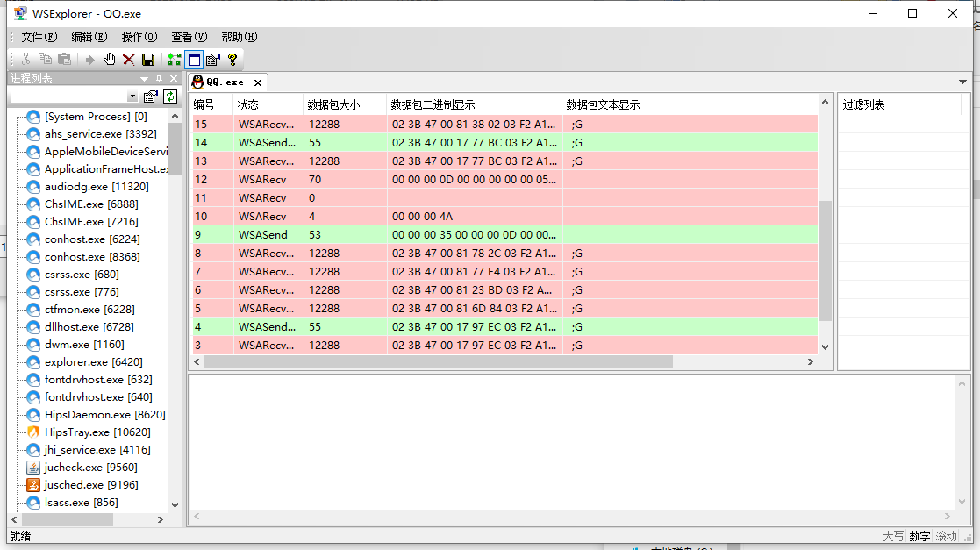Select packet row 11 with size 0

tap(505, 197)
